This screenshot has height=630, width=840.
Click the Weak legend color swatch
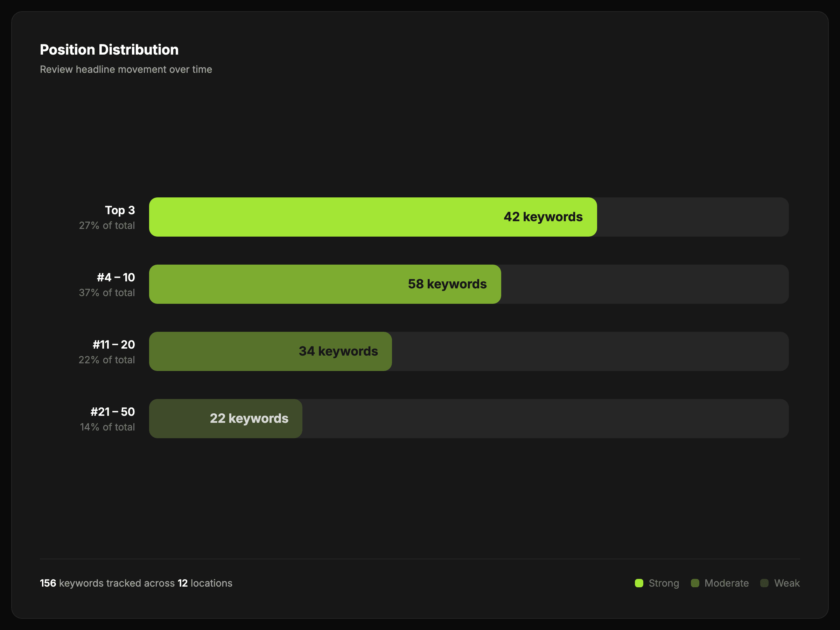764,583
